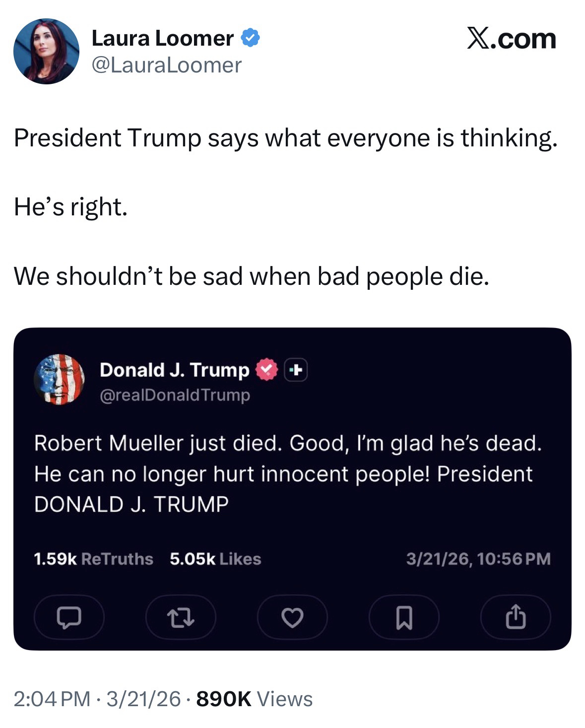Screen dimensions: 585x728
Task: Click the 890K Views counter
Action: [255, 699]
